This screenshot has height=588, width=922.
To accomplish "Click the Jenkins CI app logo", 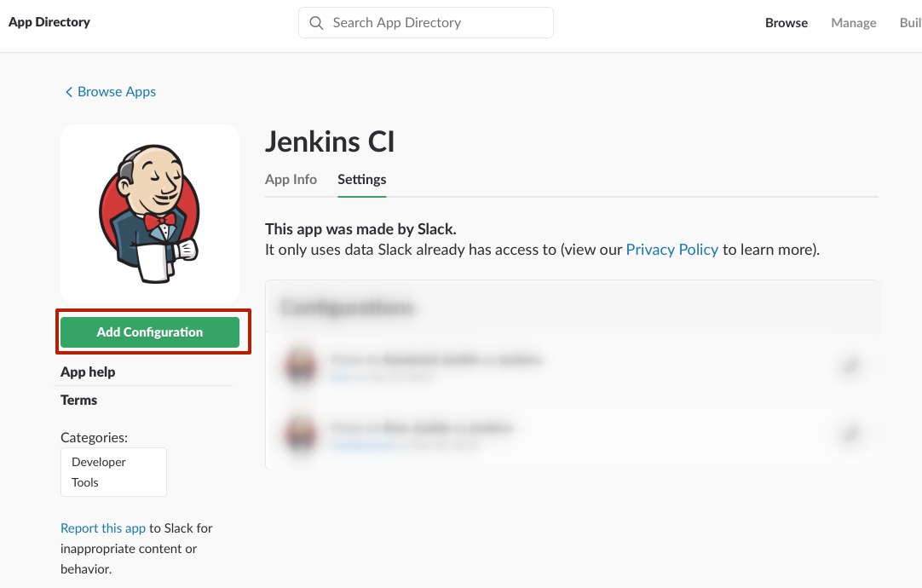I will (x=150, y=214).
